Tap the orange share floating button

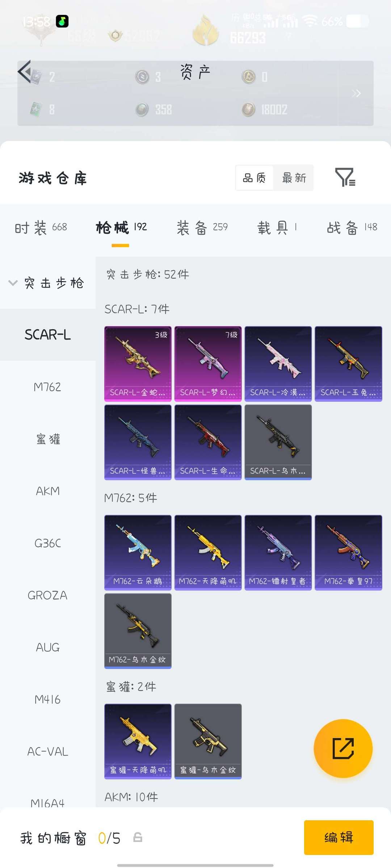click(343, 748)
